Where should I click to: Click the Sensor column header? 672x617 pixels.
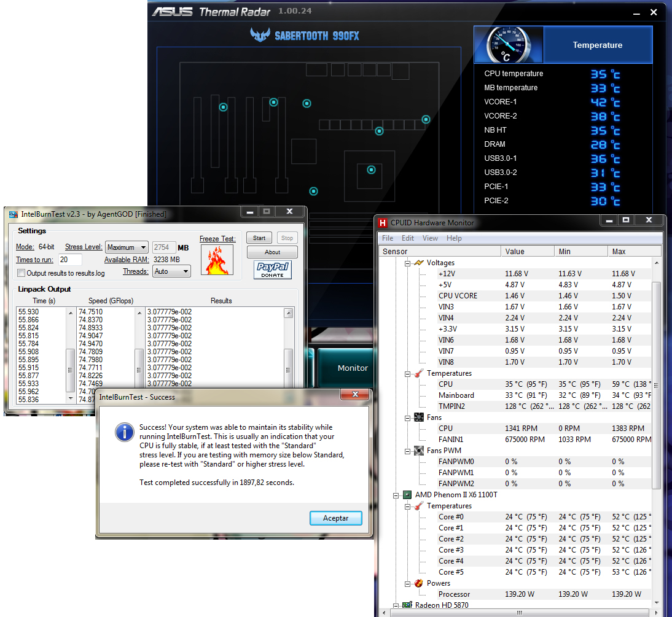point(440,252)
